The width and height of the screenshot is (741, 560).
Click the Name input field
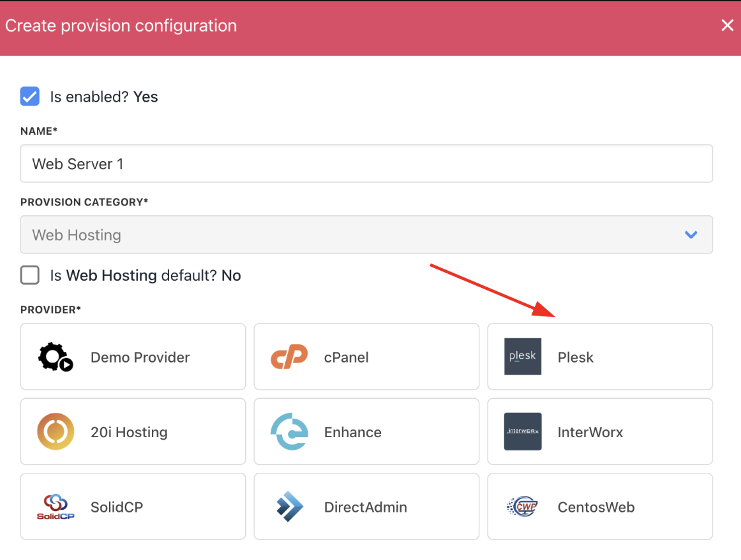[367, 164]
